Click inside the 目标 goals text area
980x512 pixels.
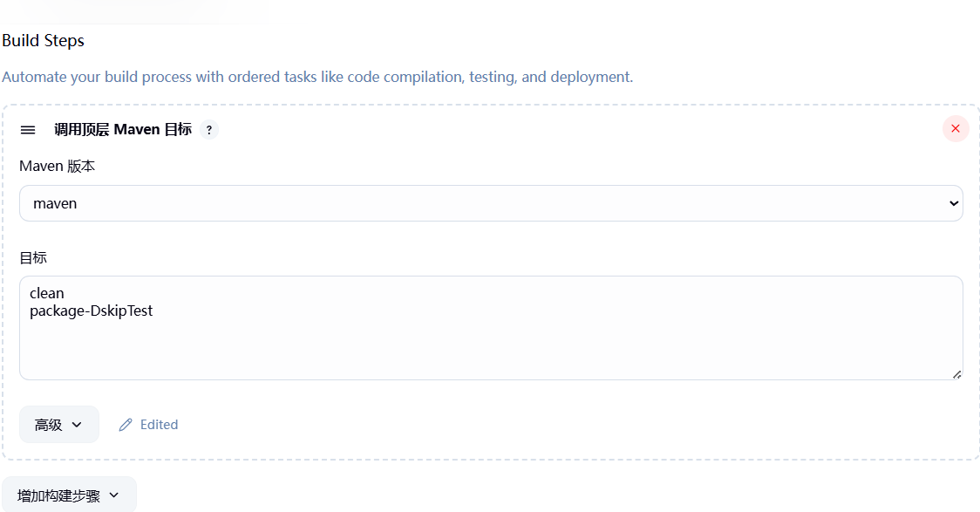tap(490, 345)
